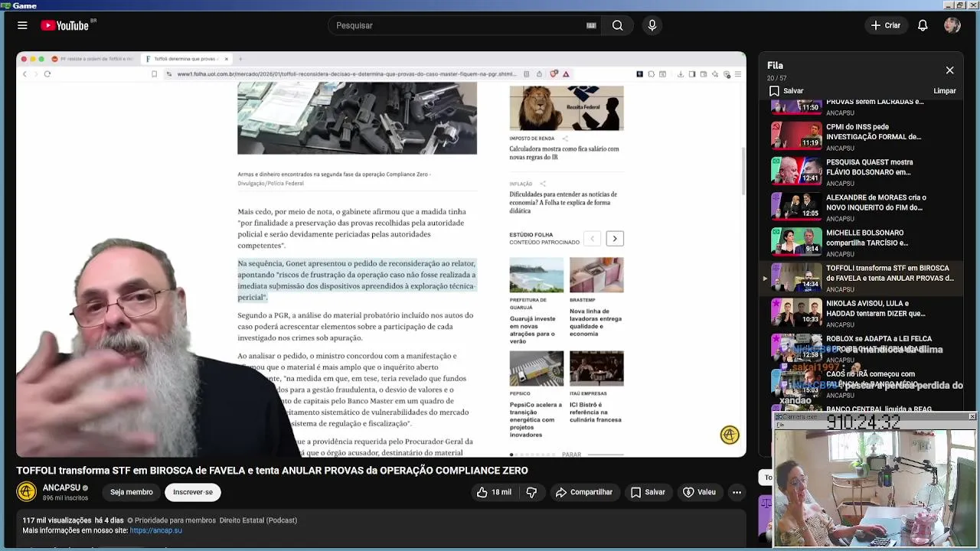Viewport: 980px width, 551px height.
Task: Share video via Compartilhar
Action: [584, 492]
